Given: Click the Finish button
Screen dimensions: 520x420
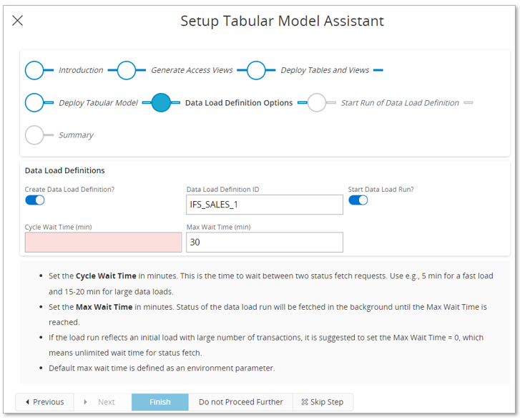Looking at the screenshot, I should tap(160, 402).
